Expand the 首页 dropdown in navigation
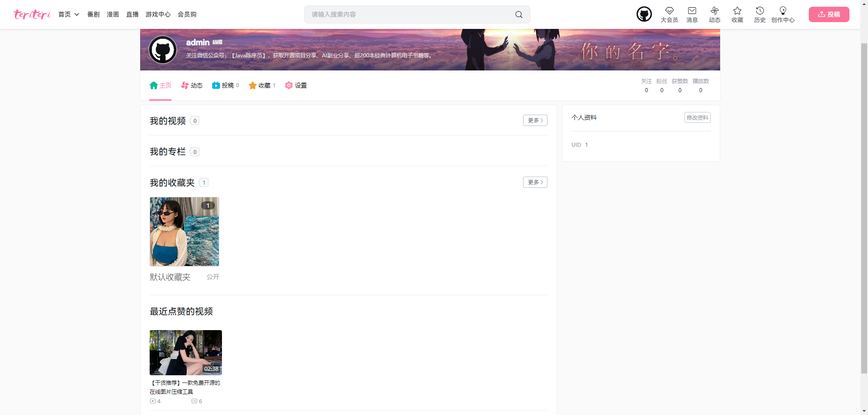868x415 pixels. click(x=69, y=14)
